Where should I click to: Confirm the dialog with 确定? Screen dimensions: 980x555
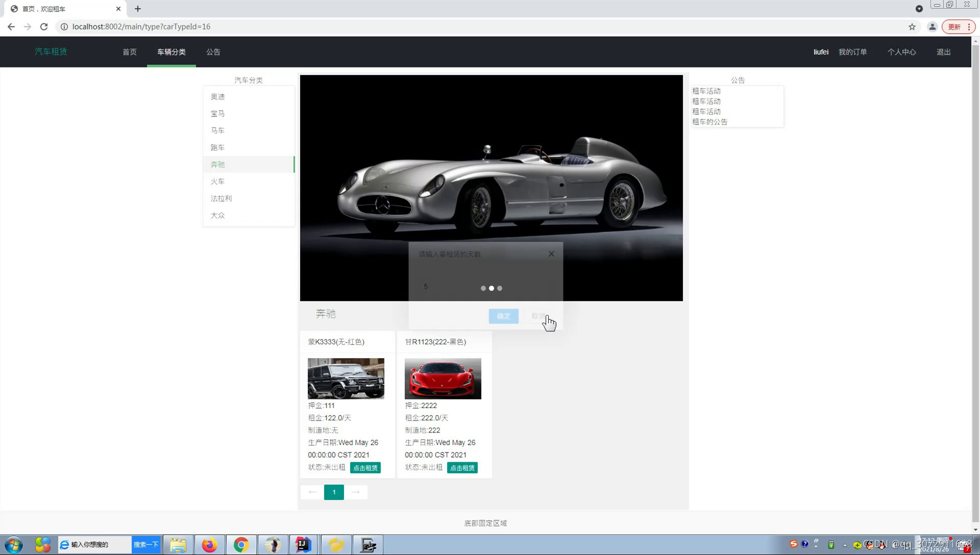coord(504,316)
